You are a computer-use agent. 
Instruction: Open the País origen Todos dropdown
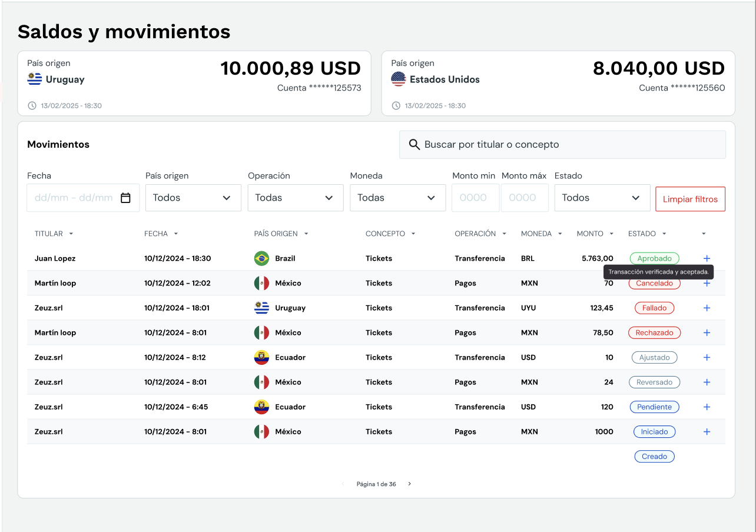tap(193, 198)
